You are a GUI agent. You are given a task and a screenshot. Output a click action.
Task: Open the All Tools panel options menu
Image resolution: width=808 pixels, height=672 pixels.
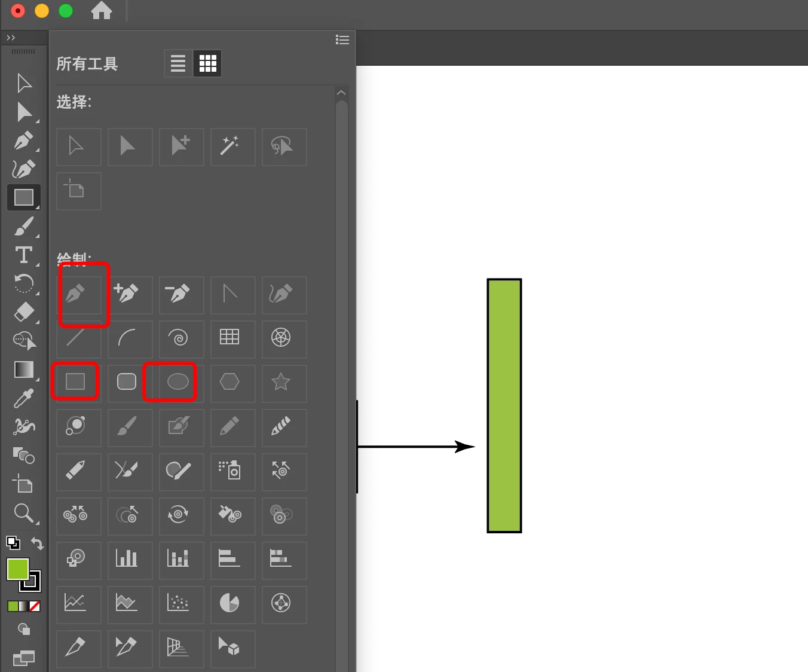[x=342, y=39]
